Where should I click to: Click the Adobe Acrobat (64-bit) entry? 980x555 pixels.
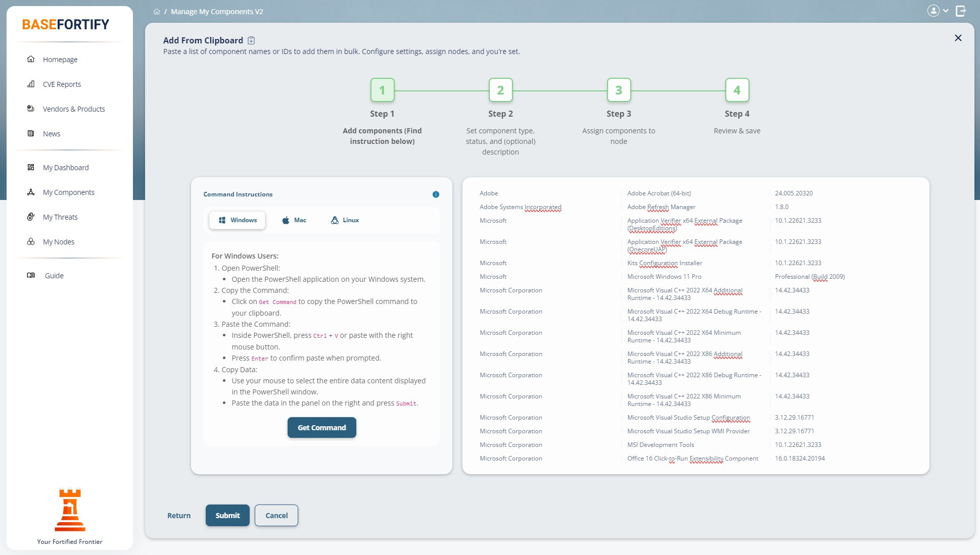click(x=659, y=193)
